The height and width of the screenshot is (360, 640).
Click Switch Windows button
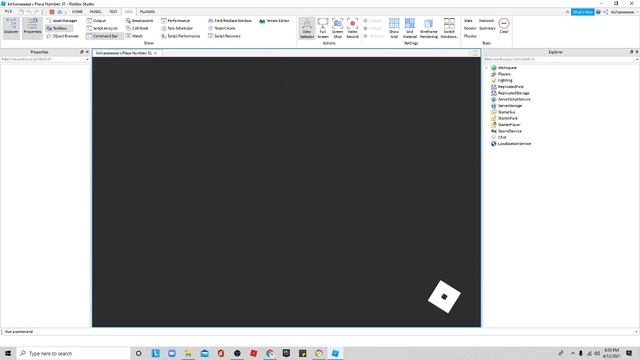pos(449,28)
